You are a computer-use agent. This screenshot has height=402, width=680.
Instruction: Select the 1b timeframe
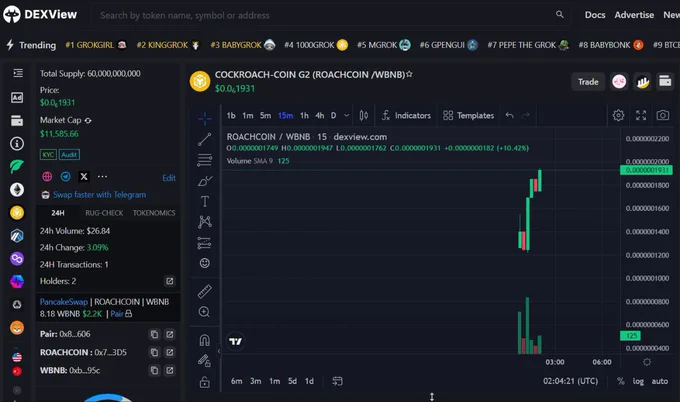[x=231, y=115]
